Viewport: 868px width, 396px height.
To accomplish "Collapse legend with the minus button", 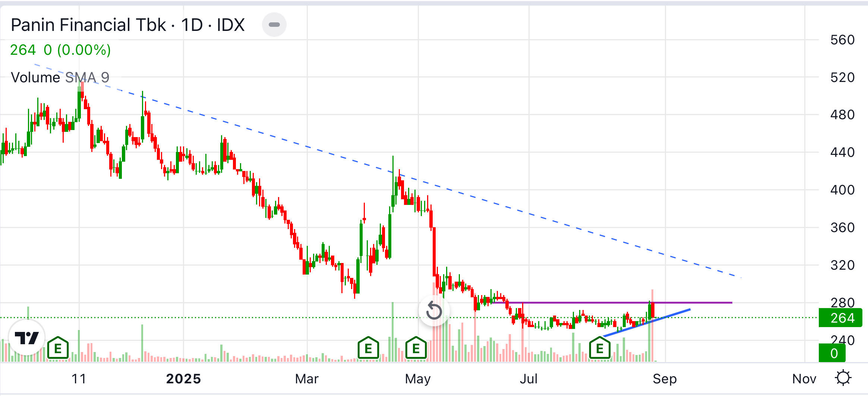I will (x=274, y=25).
